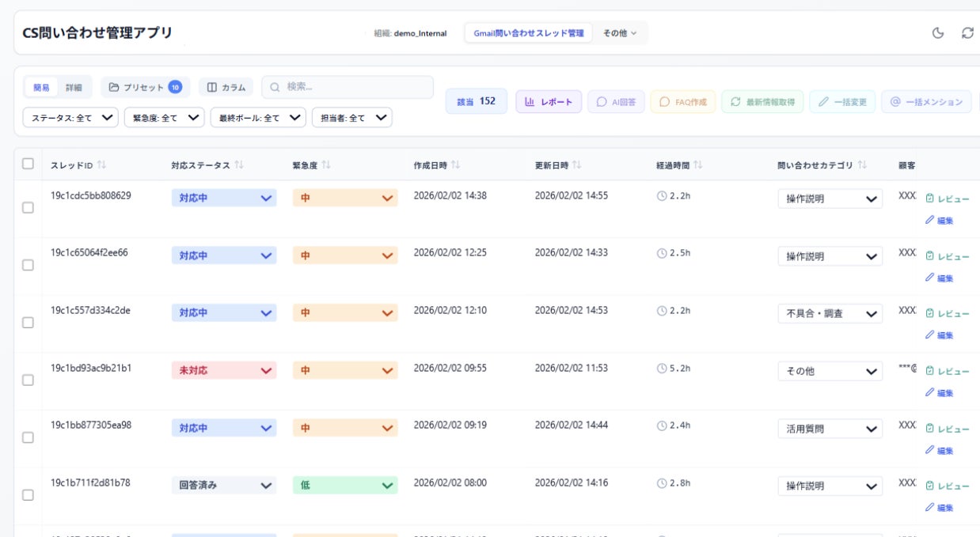Sort the 経過時間 column
980x537 pixels.
[x=698, y=165]
